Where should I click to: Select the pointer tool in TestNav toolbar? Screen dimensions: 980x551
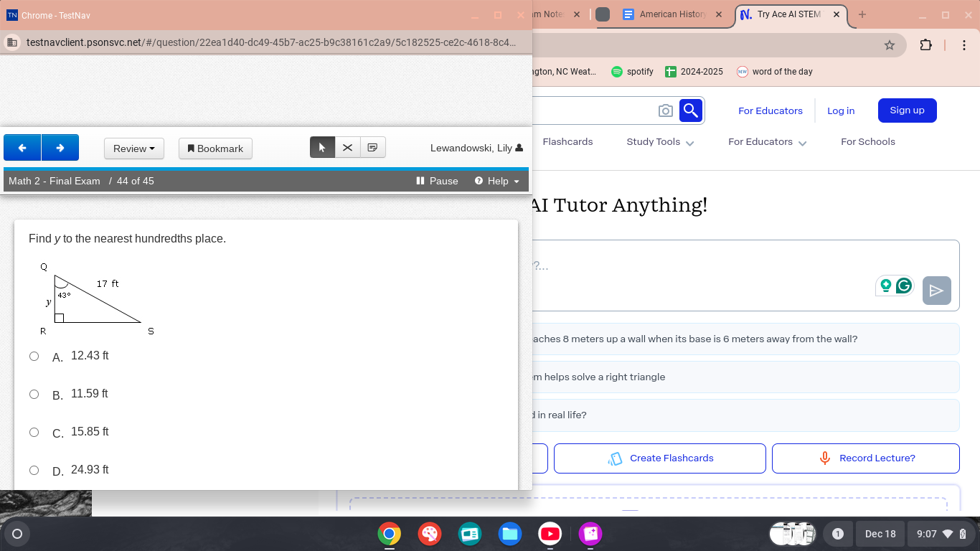tap(322, 147)
